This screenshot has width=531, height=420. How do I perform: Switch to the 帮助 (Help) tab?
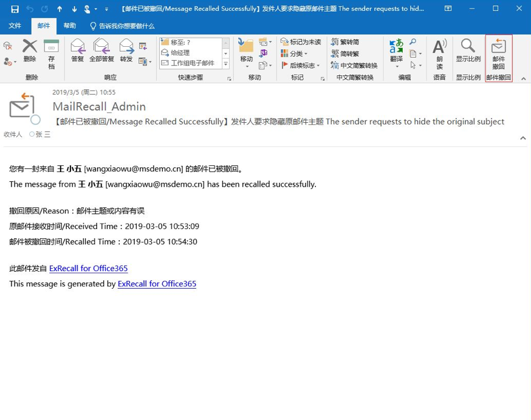tap(70, 26)
